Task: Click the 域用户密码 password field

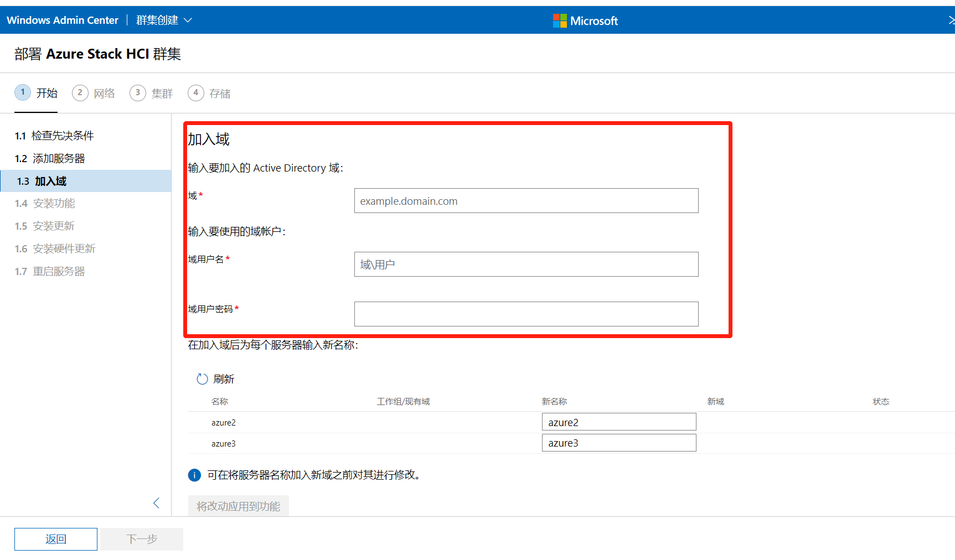Action: [525, 314]
